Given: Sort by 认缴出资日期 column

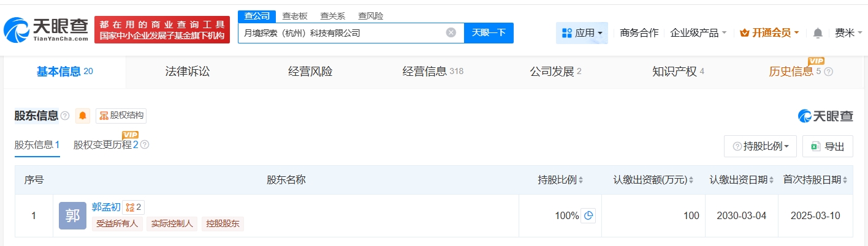Looking at the screenshot, I should click(x=771, y=180).
